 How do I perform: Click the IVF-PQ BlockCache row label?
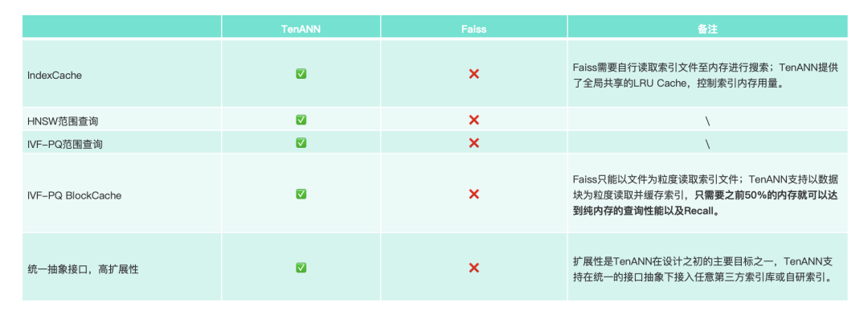pyautogui.click(x=75, y=195)
